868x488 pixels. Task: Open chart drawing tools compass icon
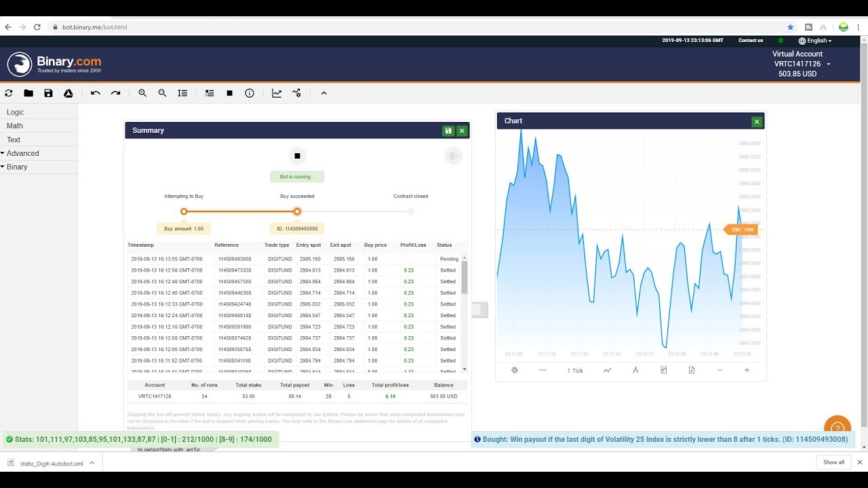pyautogui.click(x=635, y=370)
